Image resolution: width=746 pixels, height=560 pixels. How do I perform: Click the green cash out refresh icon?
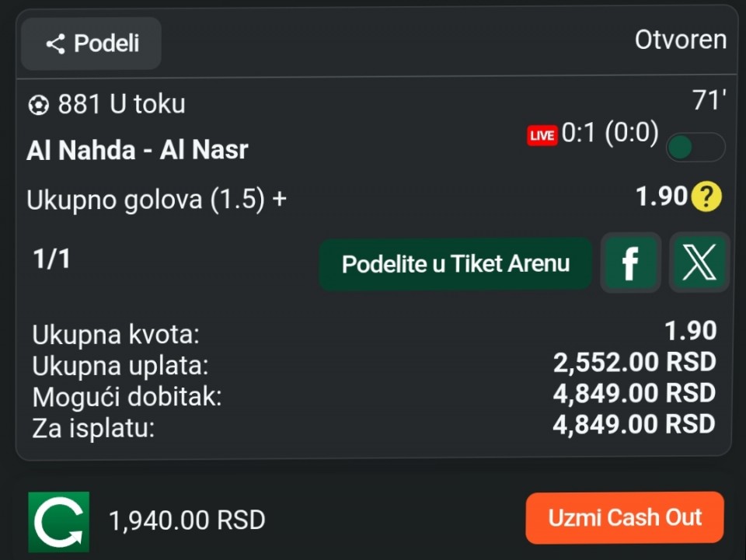point(59,521)
